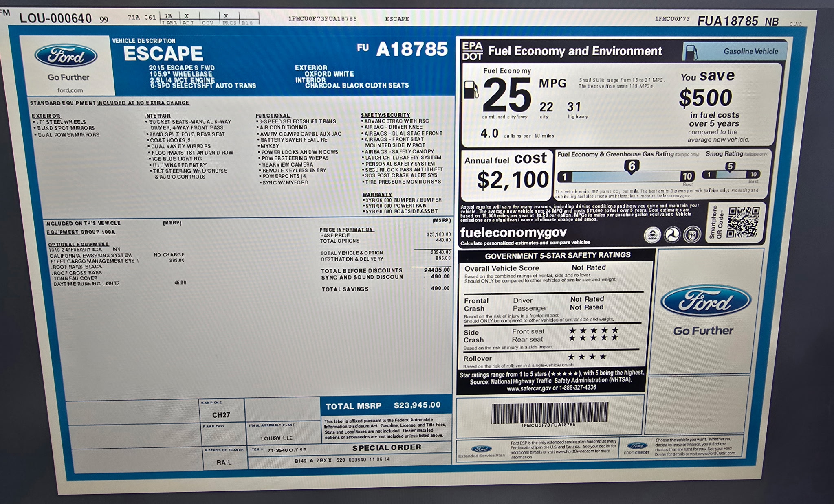834x504 pixels.
Task: Click the Government 5-Star Safety Ratings header
Action: point(557,255)
